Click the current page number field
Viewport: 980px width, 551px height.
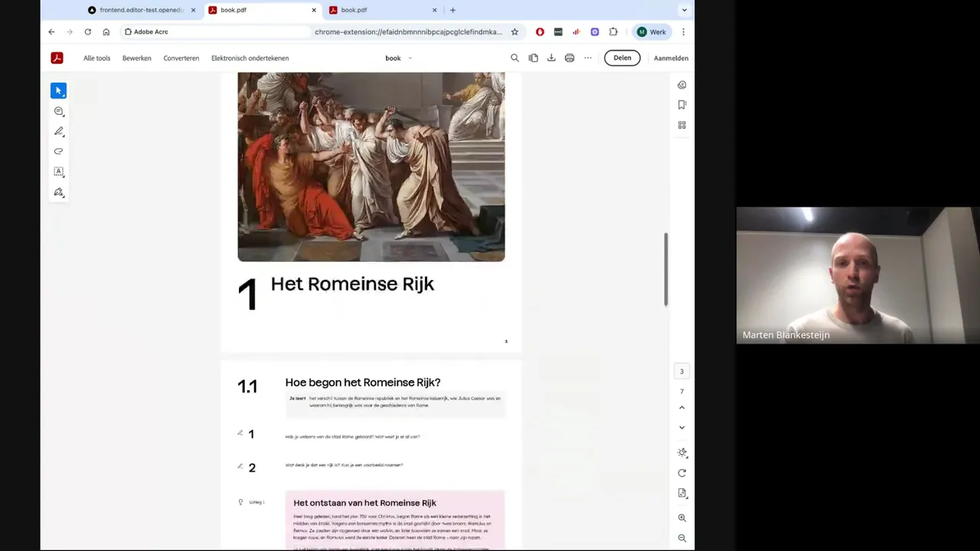681,372
